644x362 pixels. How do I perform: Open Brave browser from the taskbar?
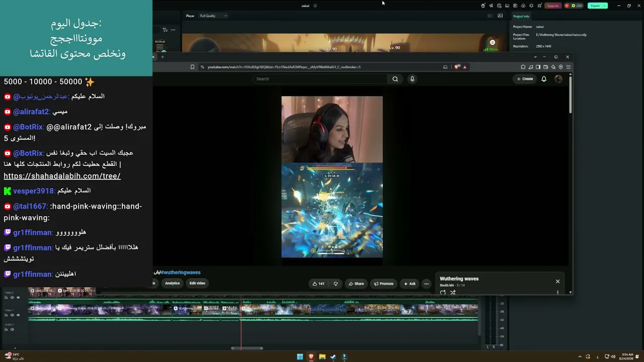[x=311, y=357]
